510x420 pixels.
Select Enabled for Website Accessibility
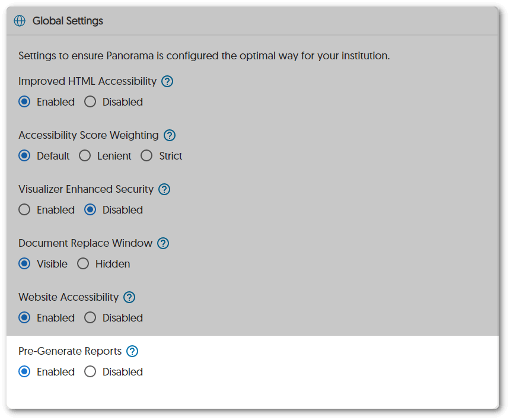coord(24,318)
